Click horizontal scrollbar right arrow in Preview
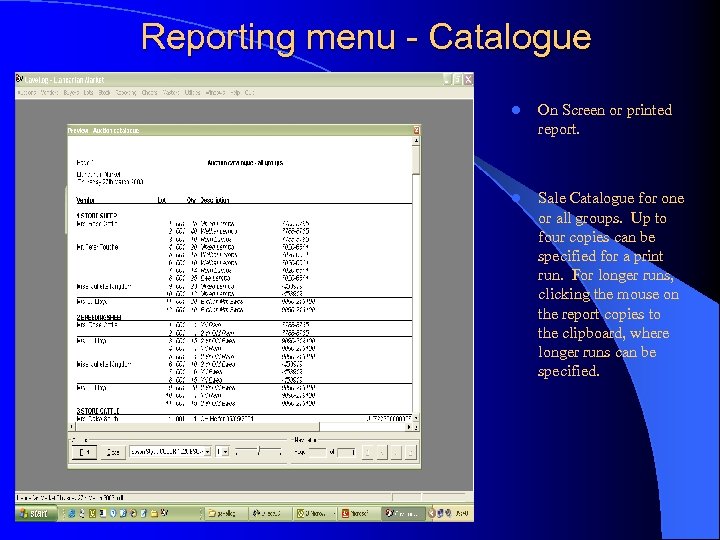The height and width of the screenshot is (540, 720). (x=409, y=427)
